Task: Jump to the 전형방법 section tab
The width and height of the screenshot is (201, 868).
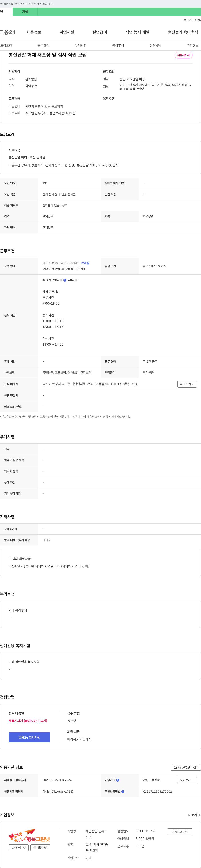Action: [x=156, y=45]
